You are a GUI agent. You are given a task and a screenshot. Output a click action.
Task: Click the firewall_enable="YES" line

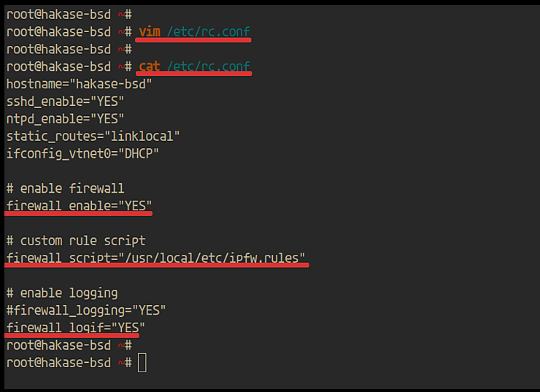click(79, 206)
